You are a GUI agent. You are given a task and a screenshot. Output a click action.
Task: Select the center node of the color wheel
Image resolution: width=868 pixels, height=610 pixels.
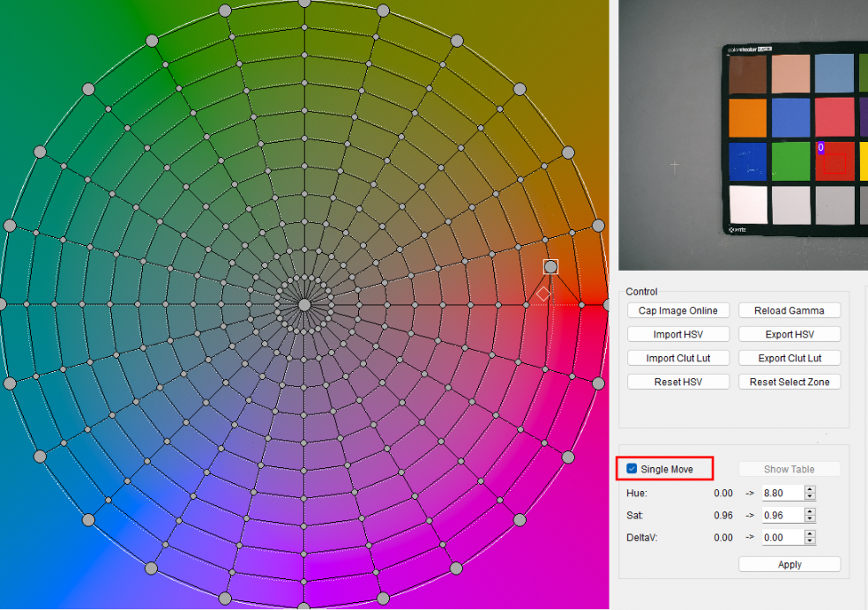[x=304, y=304]
